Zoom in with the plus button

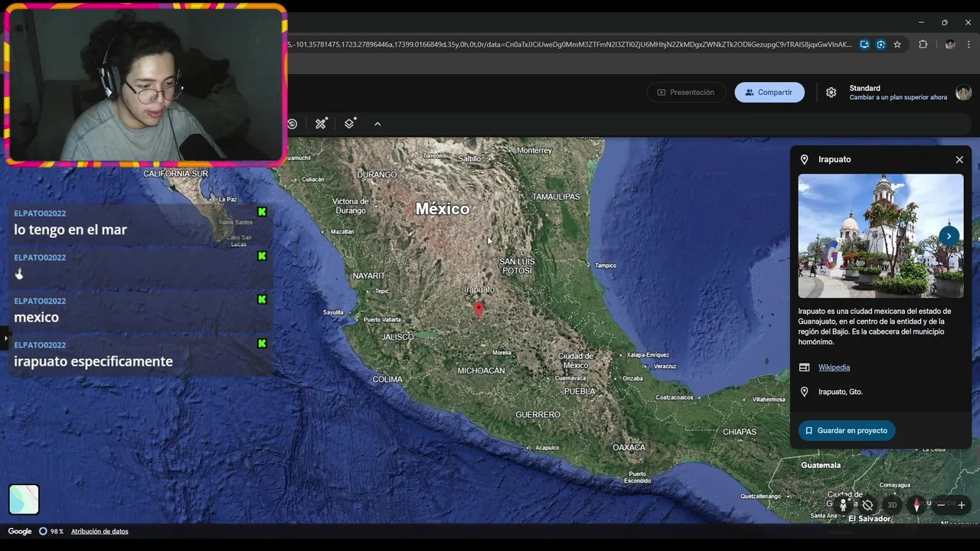click(x=962, y=505)
